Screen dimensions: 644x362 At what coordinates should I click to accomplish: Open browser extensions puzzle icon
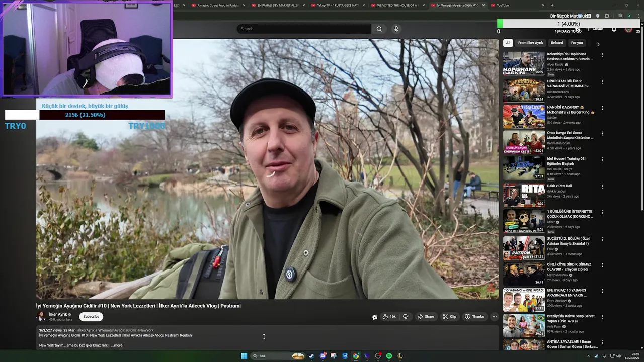tap(607, 16)
